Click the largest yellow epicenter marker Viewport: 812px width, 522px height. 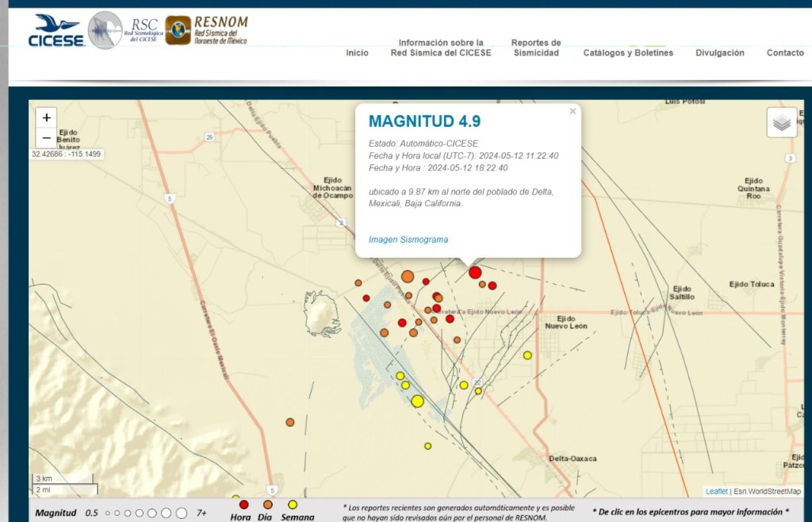pyautogui.click(x=417, y=401)
